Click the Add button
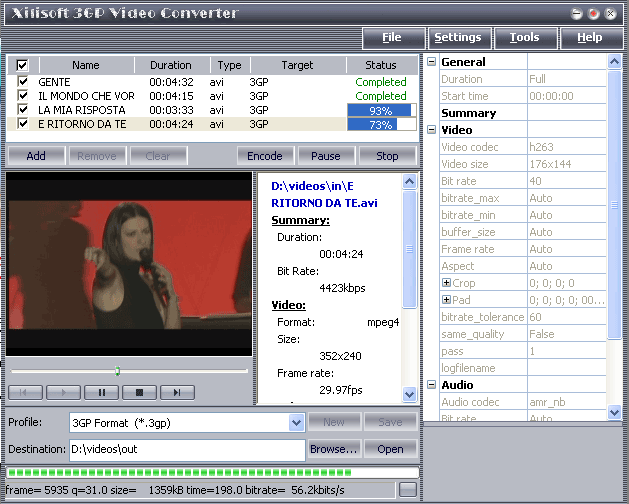Viewport: 629px width, 504px height. coord(36,156)
